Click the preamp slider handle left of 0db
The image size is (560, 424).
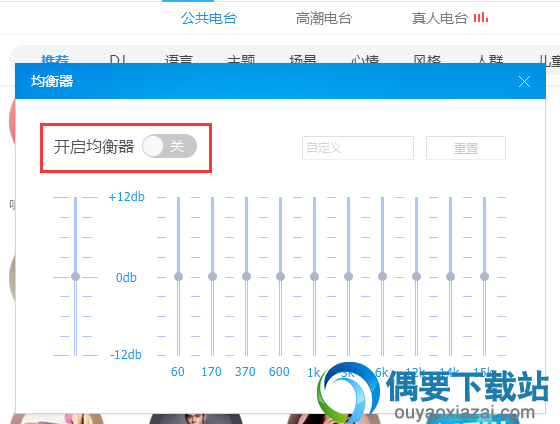coord(75,276)
